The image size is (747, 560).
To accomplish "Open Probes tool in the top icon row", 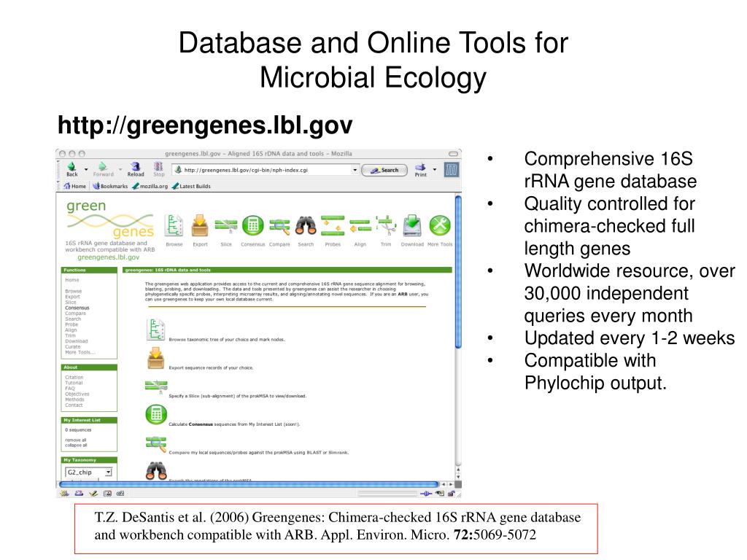I will click(x=333, y=226).
